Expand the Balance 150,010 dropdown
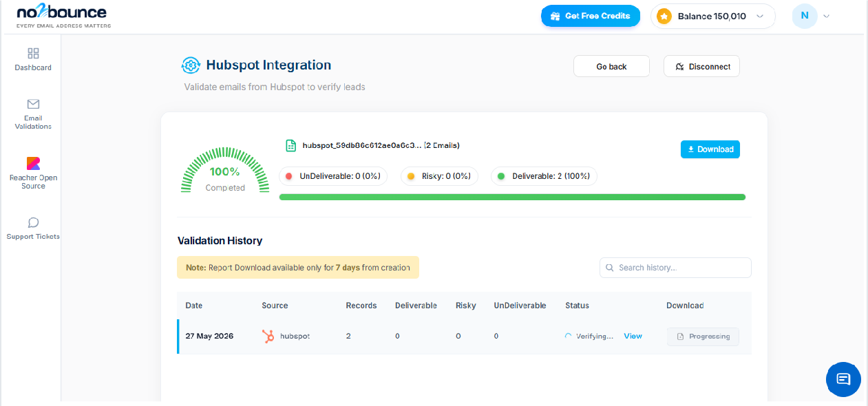 pyautogui.click(x=760, y=16)
